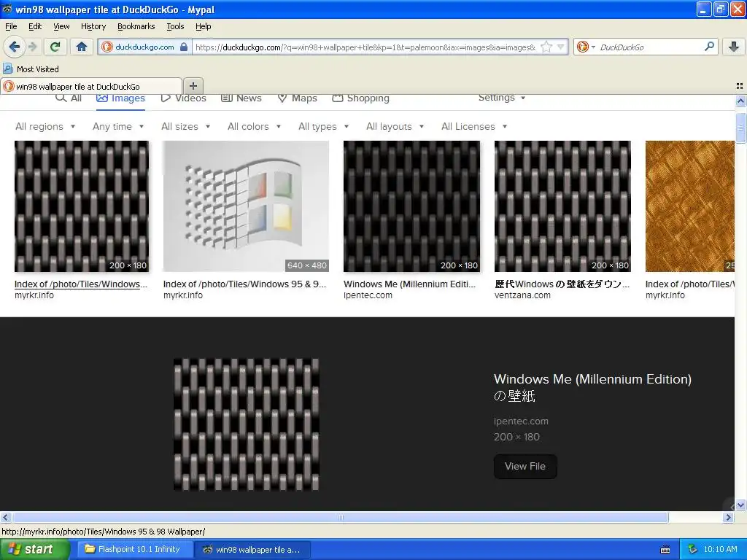Click the Most Visited bookmark folder
Screen dimensions: 747x560
coord(31,69)
